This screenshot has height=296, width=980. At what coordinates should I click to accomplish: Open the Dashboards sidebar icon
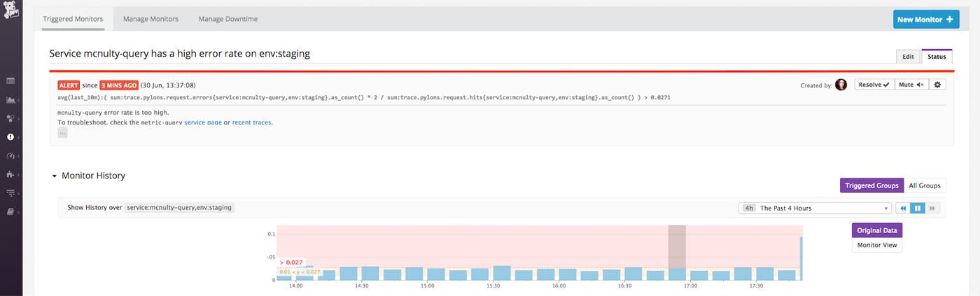tap(10, 81)
